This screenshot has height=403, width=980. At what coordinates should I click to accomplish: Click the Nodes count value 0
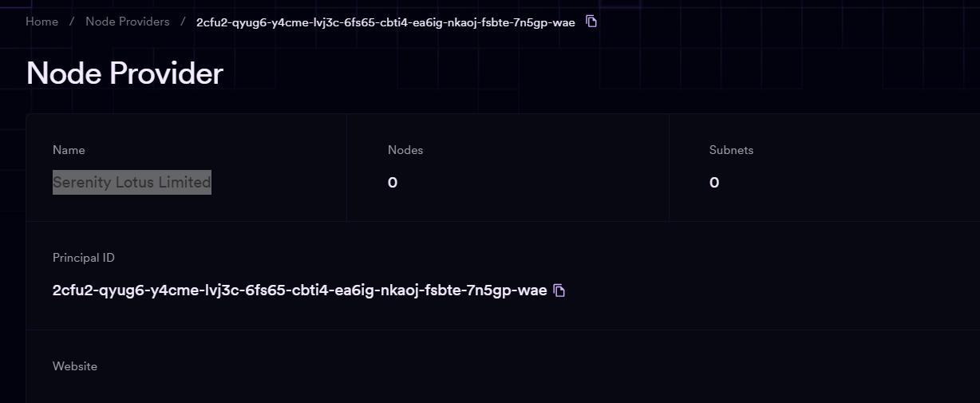point(393,183)
